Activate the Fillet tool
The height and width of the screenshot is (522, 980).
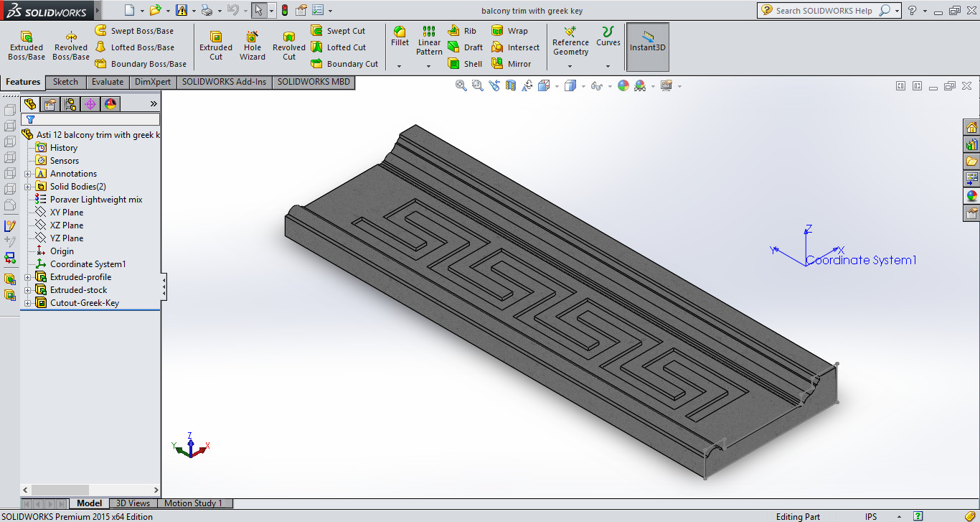pyautogui.click(x=400, y=36)
